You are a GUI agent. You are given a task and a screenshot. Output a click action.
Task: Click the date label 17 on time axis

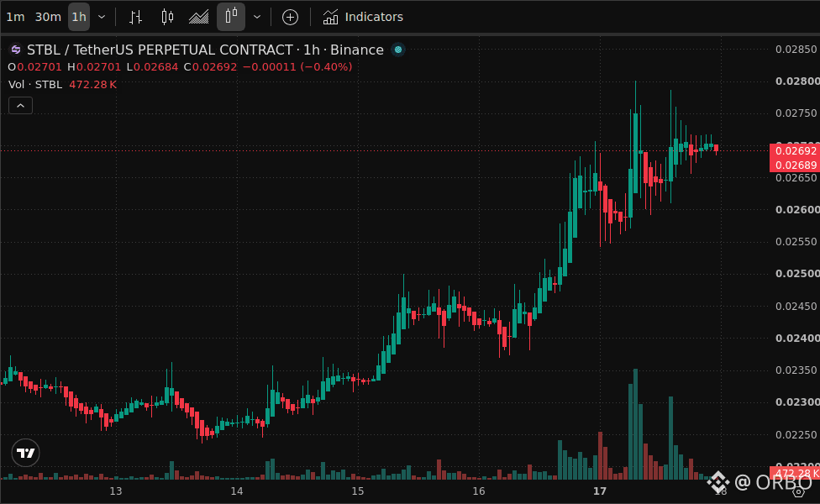600,491
